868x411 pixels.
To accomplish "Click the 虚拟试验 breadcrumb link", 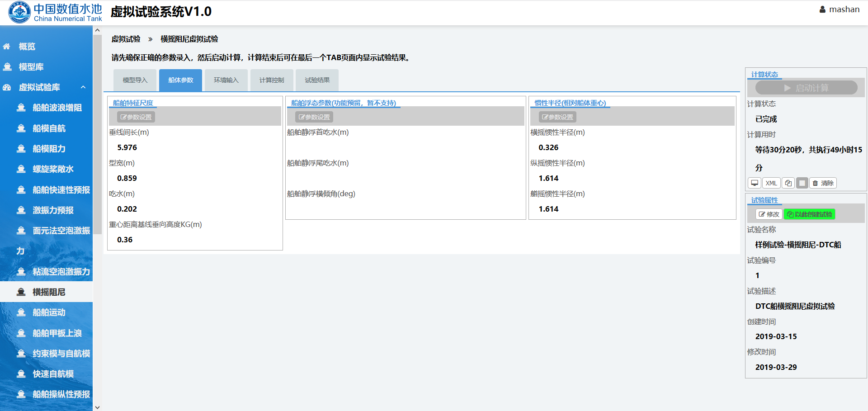I will [x=126, y=39].
